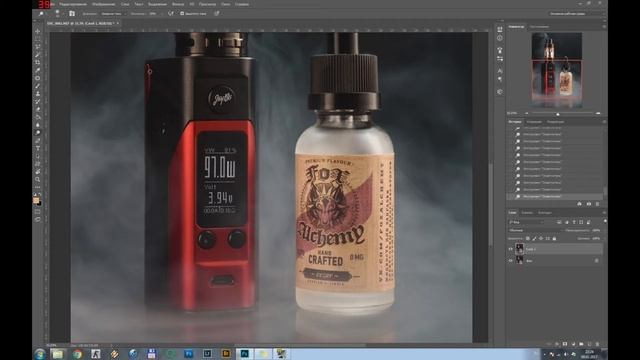Delete the layer with the Layers panel trash icon
The image size is (640, 360).
pyautogui.click(x=598, y=344)
